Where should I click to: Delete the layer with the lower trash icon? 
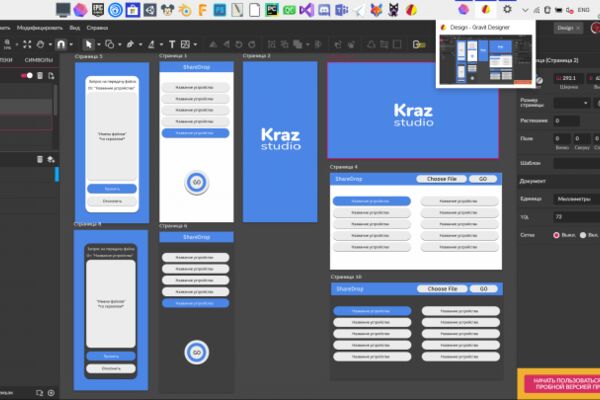pyautogui.click(x=40, y=159)
